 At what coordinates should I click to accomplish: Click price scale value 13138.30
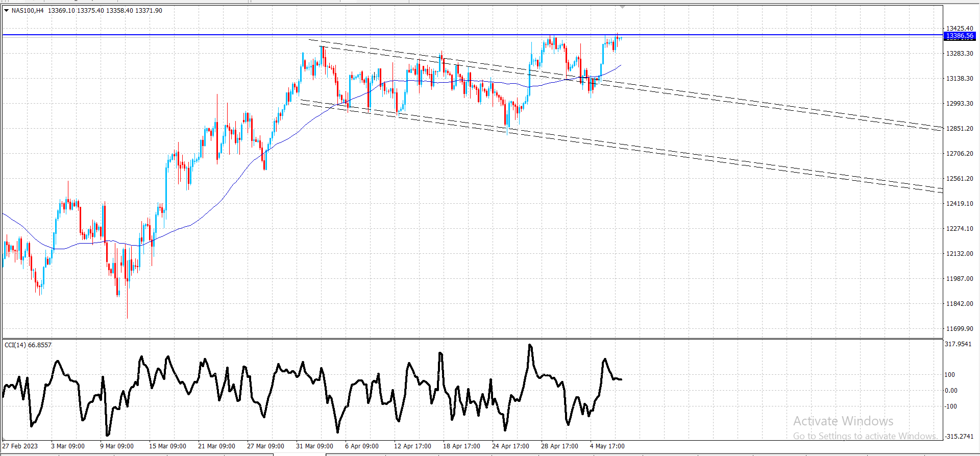click(960, 79)
